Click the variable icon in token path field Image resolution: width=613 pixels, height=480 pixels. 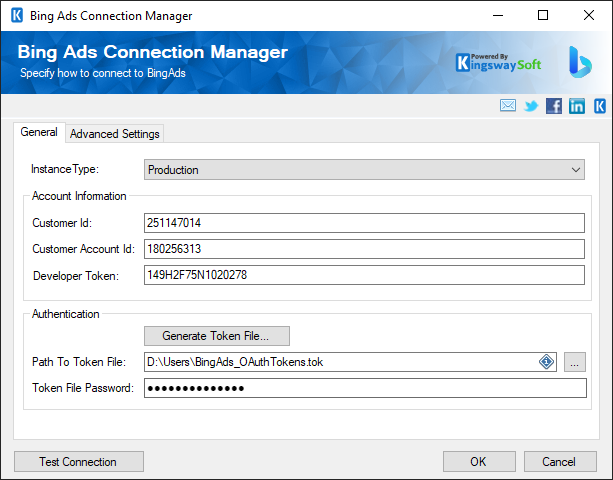pos(546,362)
